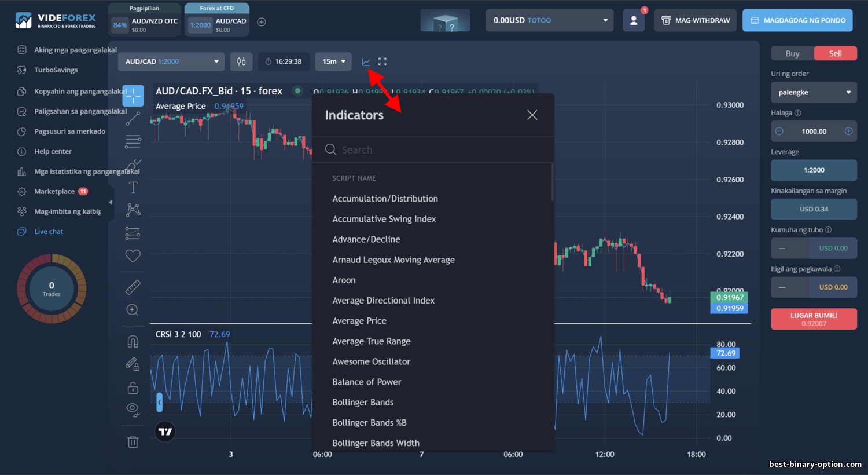Select the ruler measure tool
Screen dimensions: 868x475
(x=133, y=287)
